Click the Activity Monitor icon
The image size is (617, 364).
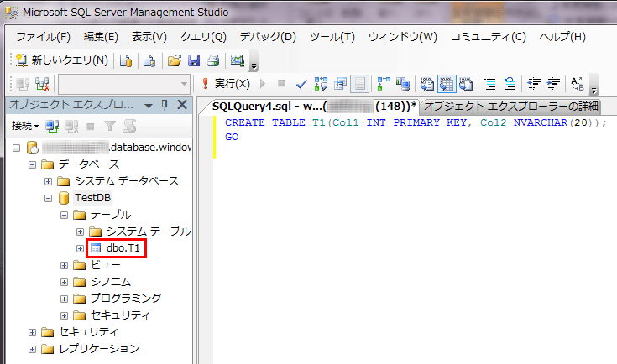click(238, 60)
